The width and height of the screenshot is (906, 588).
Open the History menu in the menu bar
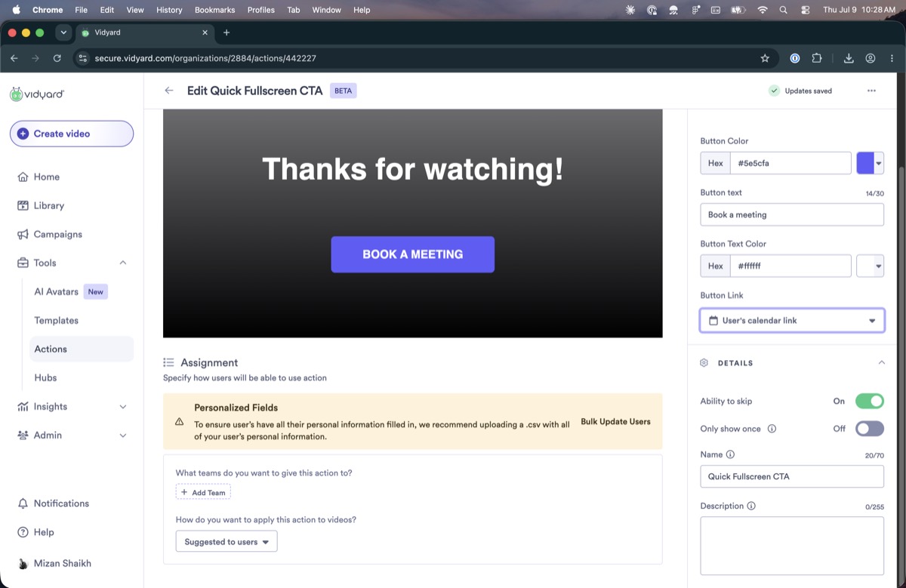point(169,10)
